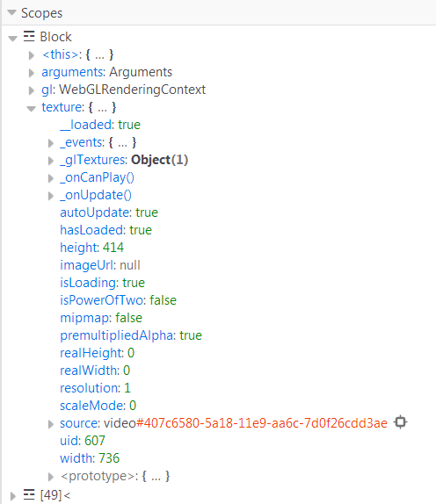Expand the source video element entry
The width and height of the screenshot is (436, 504).
coord(50,424)
